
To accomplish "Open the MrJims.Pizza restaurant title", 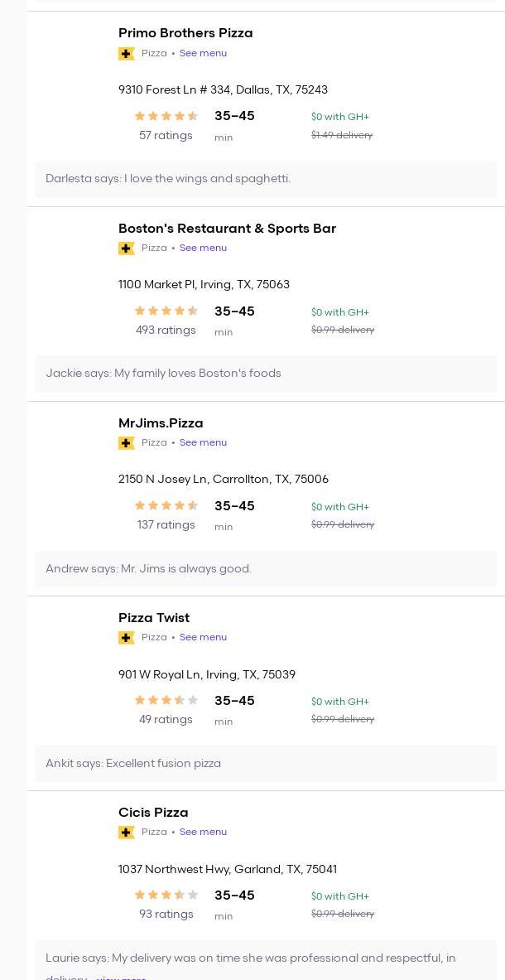I will click(161, 423).
